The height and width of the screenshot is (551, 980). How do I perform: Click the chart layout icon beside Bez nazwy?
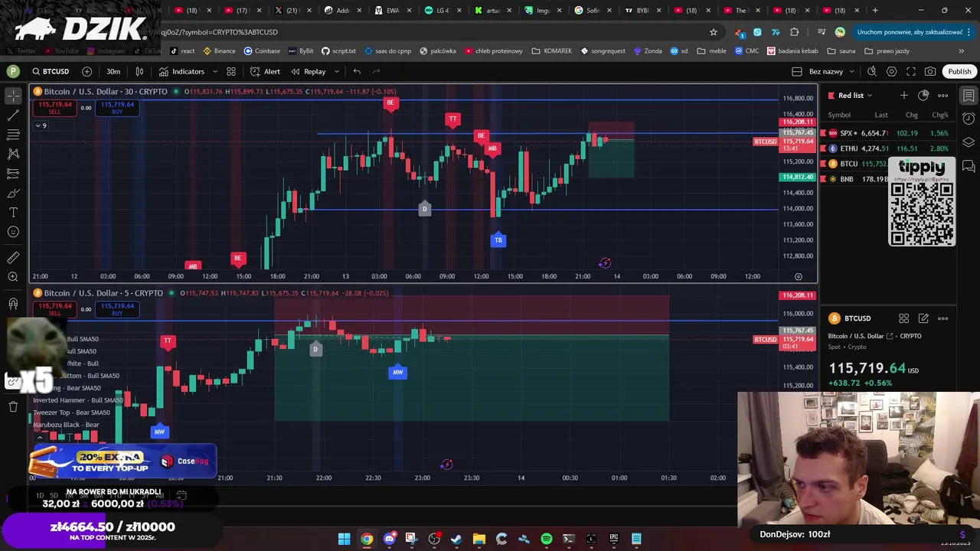pyautogui.click(x=797, y=71)
